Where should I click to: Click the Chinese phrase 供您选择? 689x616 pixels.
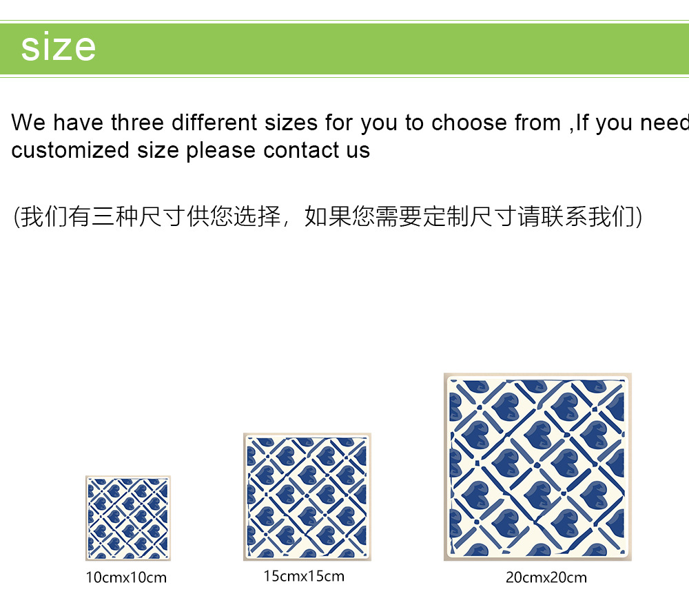(234, 216)
